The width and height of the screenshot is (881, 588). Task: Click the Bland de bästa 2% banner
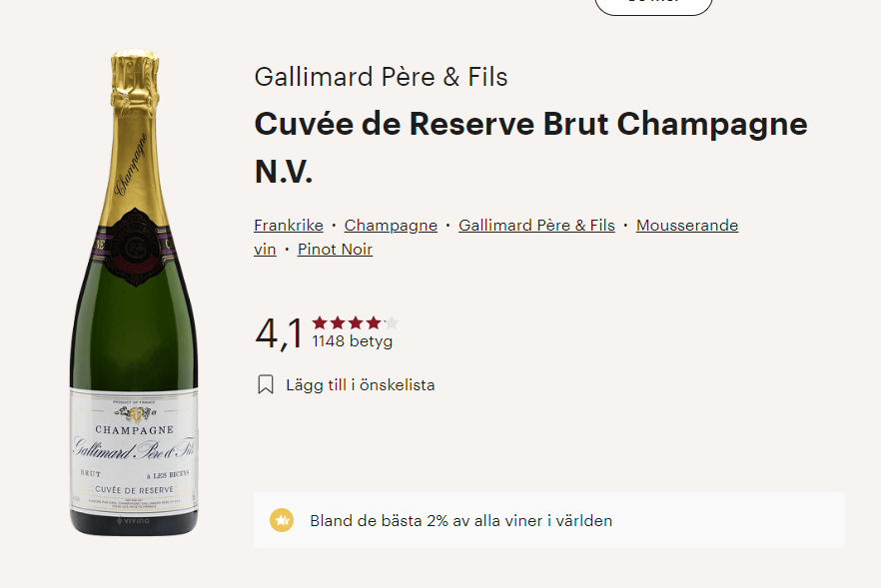point(548,520)
